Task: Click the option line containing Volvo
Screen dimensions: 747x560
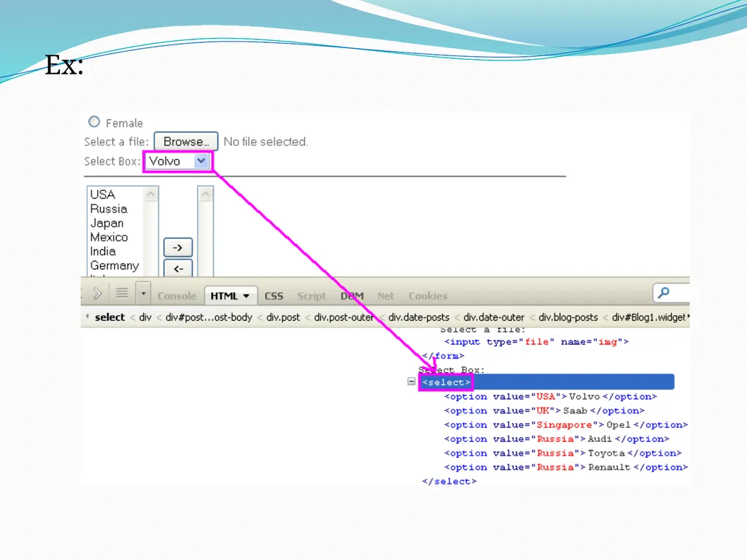Action: (x=551, y=396)
